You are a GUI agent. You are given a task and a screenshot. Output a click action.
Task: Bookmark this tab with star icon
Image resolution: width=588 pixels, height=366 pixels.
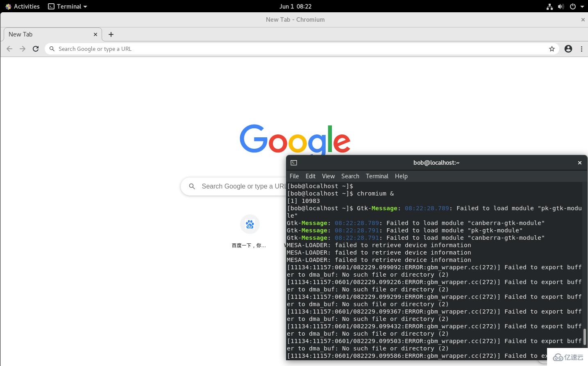point(552,49)
